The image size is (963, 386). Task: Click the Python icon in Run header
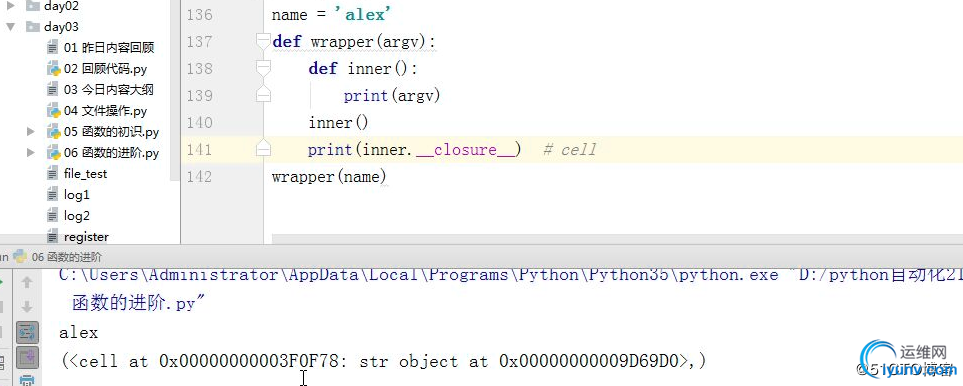click(x=20, y=257)
